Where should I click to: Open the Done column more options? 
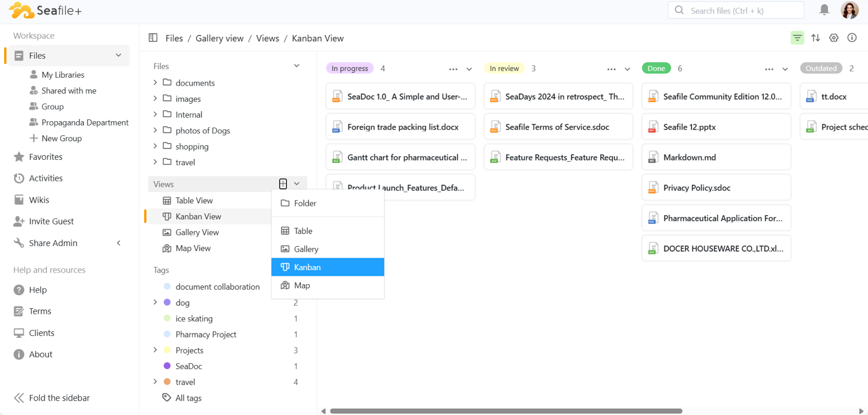click(x=769, y=69)
